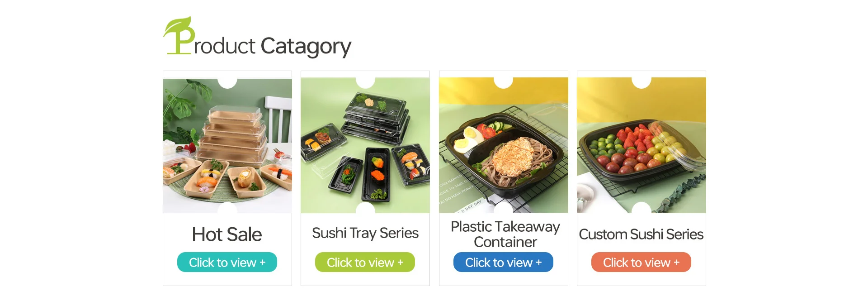Click the teal Click to view button under Hot Sale
The width and height of the screenshot is (868, 301).
(227, 262)
